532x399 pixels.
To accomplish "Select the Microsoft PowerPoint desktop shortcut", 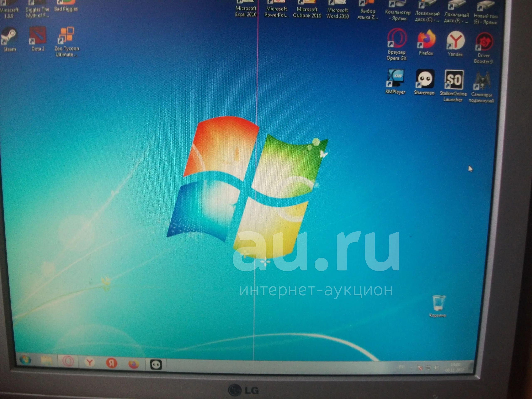I will (276, 9).
